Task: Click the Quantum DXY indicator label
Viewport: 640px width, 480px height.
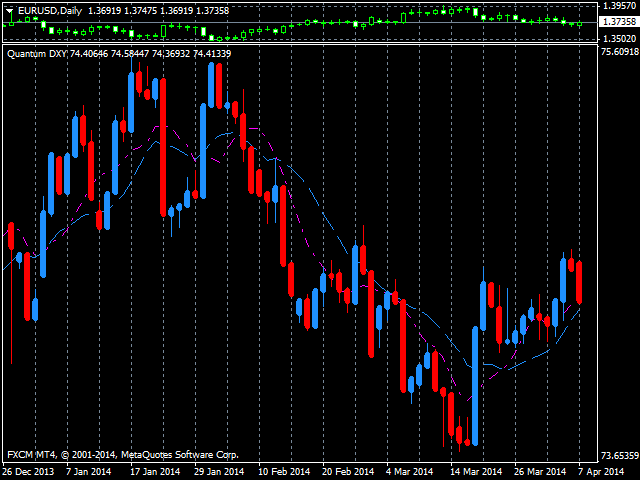Action: click(x=37, y=53)
